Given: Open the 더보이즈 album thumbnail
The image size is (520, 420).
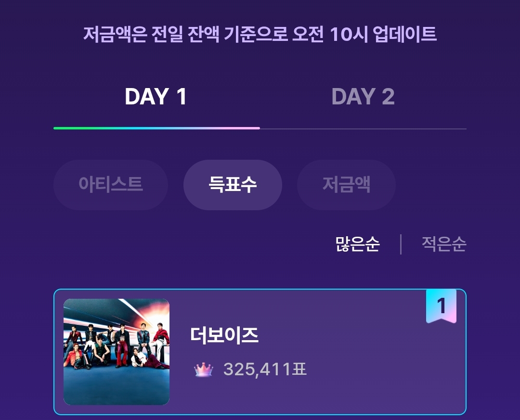Looking at the screenshot, I should click(x=117, y=352).
